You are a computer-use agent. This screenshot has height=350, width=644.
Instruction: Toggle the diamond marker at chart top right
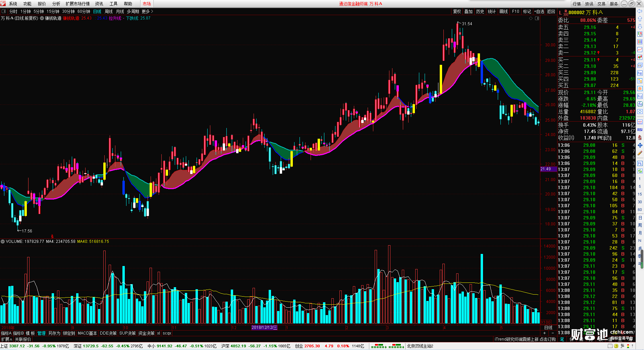tap(531, 18)
